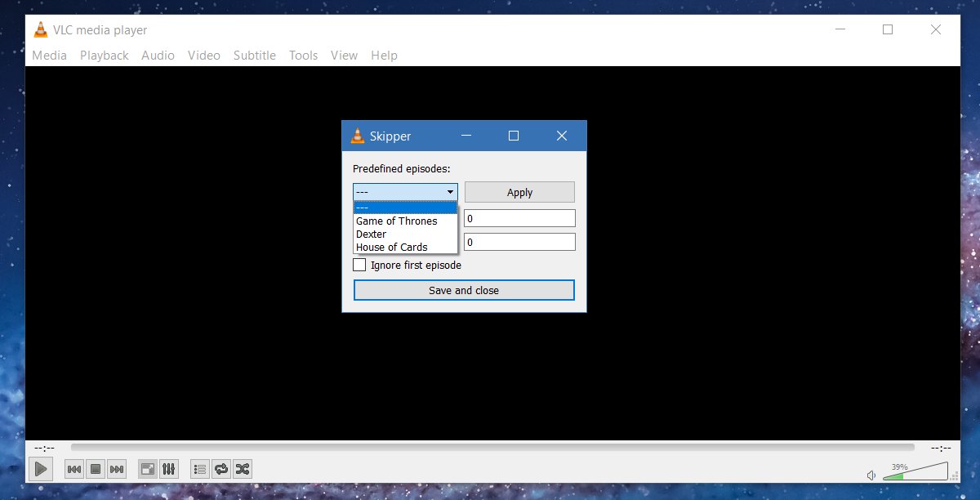This screenshot has width=980, height=500.
Task: Click the Play button
Action: (x=40, y=469)
